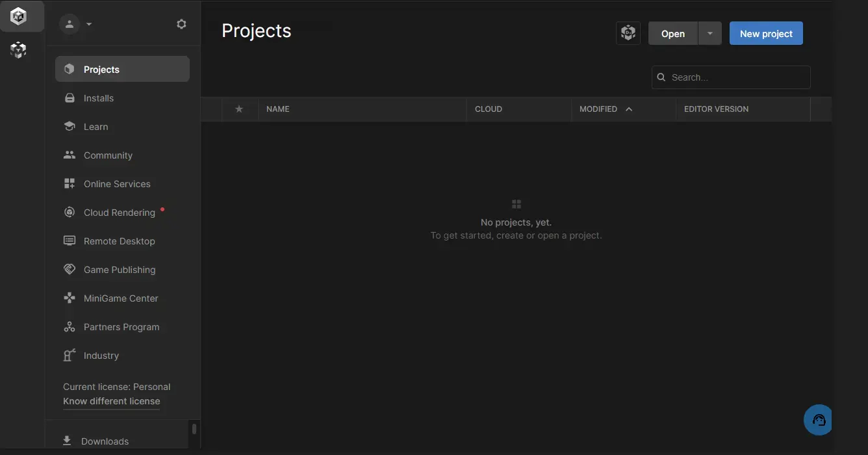
Task: Click the Industry crane icon
Action: (x=70, y=355)
